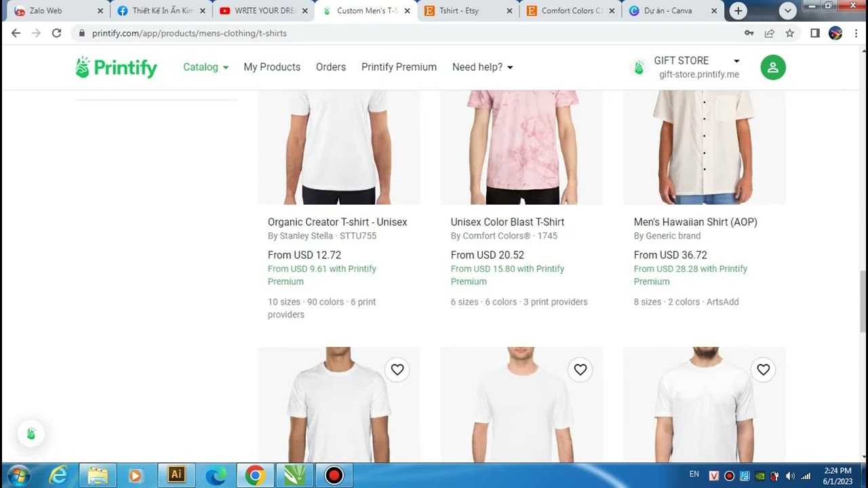
Task: Go to My Products
Action: pos(272,67)
